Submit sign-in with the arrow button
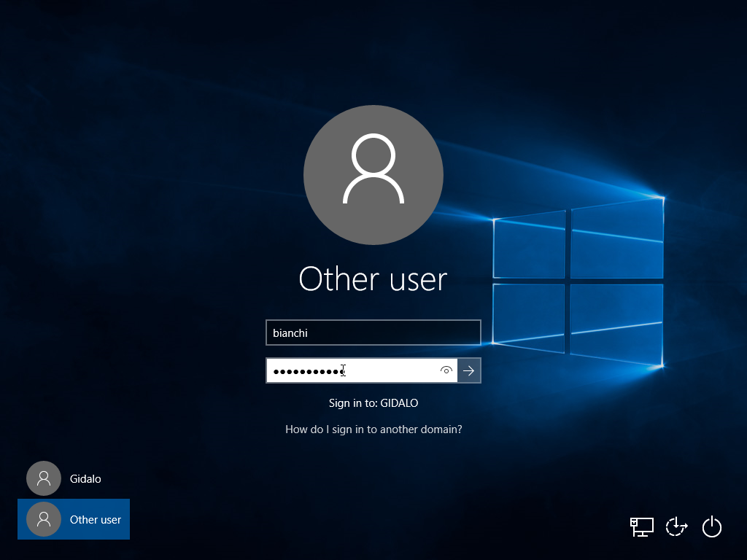The height and width of the screenshot is (560, 747). pos(469,370)
